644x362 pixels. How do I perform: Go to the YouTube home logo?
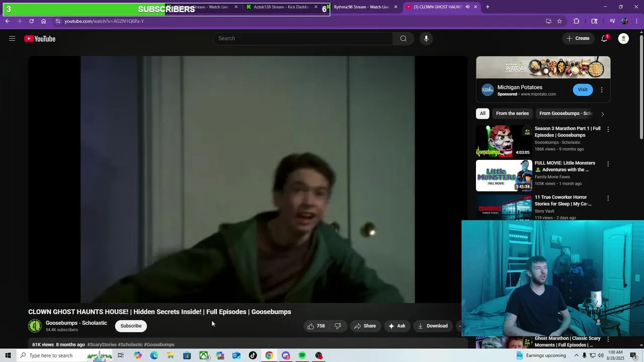coord(40,39)
